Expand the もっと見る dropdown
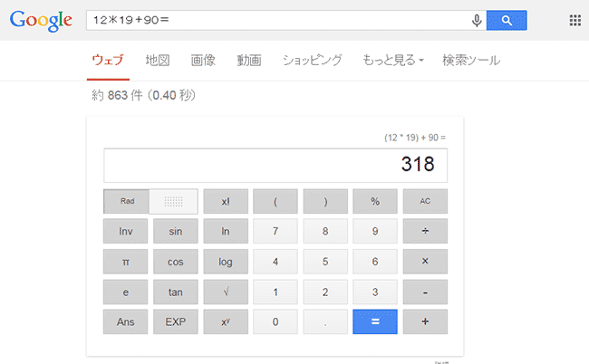 [x=393, y=60]
